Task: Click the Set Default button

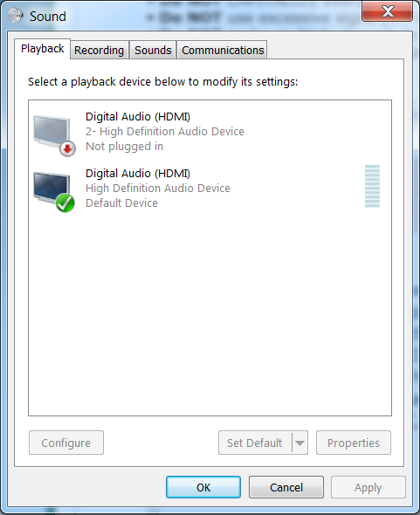Action: coord(255,443)
